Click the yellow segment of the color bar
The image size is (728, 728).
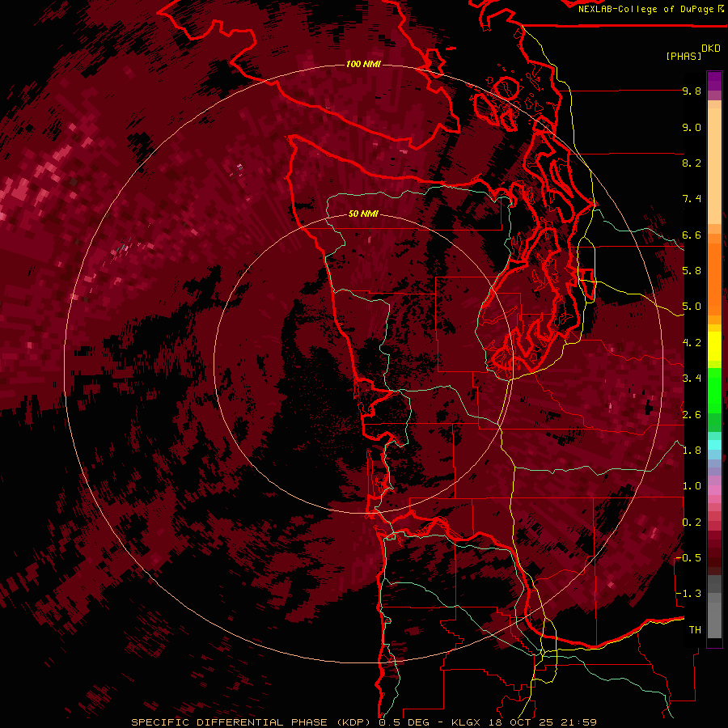[x=714, y=346]
